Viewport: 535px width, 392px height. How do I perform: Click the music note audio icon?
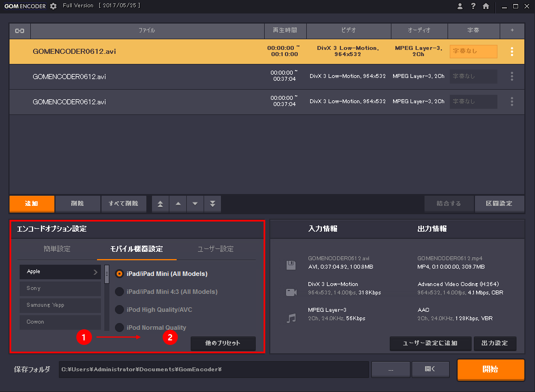(x=291, y=318)
